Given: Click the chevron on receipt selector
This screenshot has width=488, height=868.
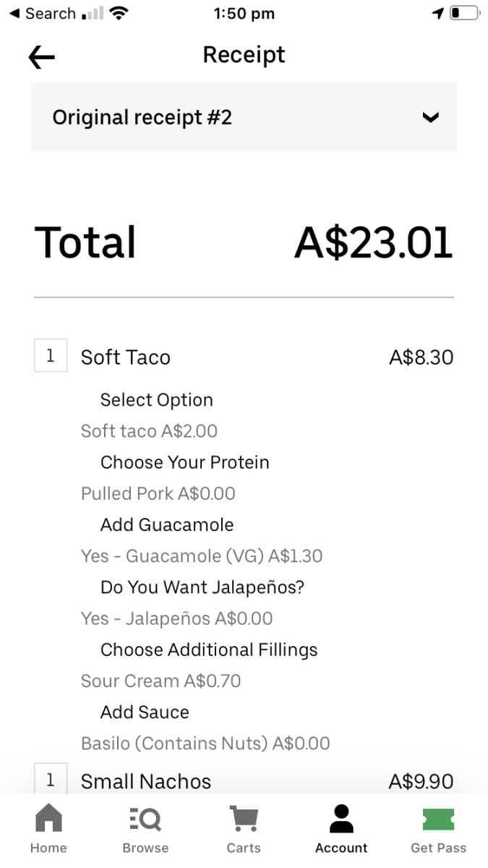Looking at the screenshot, I should pyautogui.click(x=430, y=117).
